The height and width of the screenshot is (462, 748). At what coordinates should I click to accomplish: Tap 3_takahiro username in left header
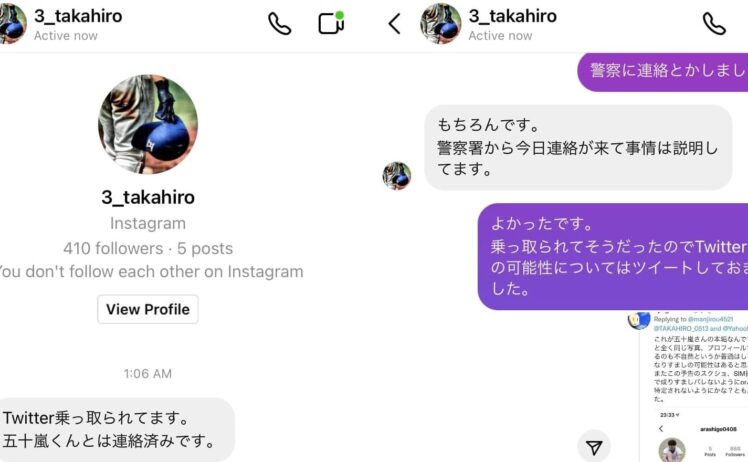[x=78, y=16]
